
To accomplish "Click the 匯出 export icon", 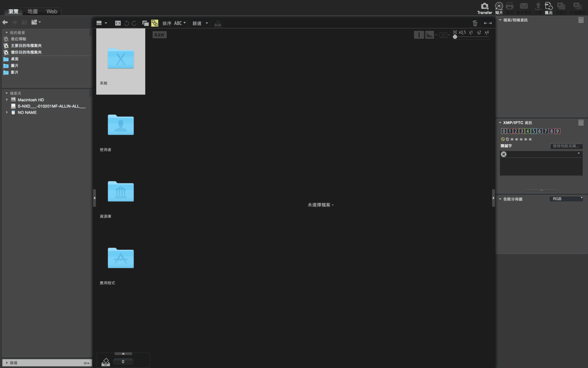I will coord(548,8).
